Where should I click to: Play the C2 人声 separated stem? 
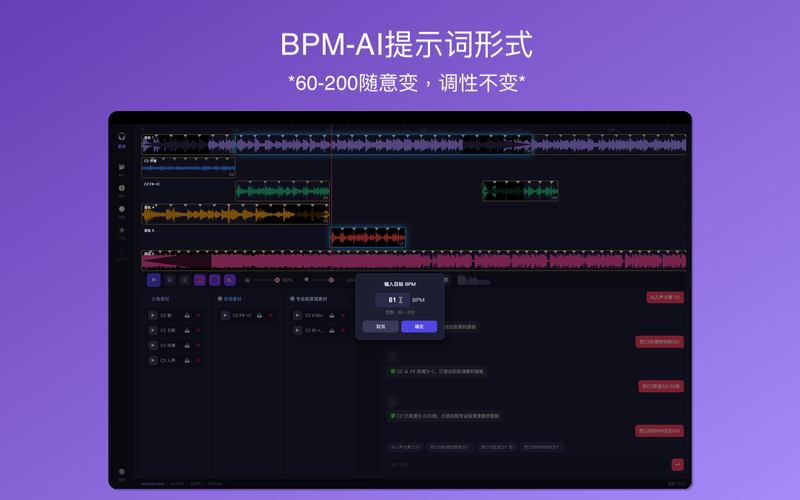(x=153, y=360)
